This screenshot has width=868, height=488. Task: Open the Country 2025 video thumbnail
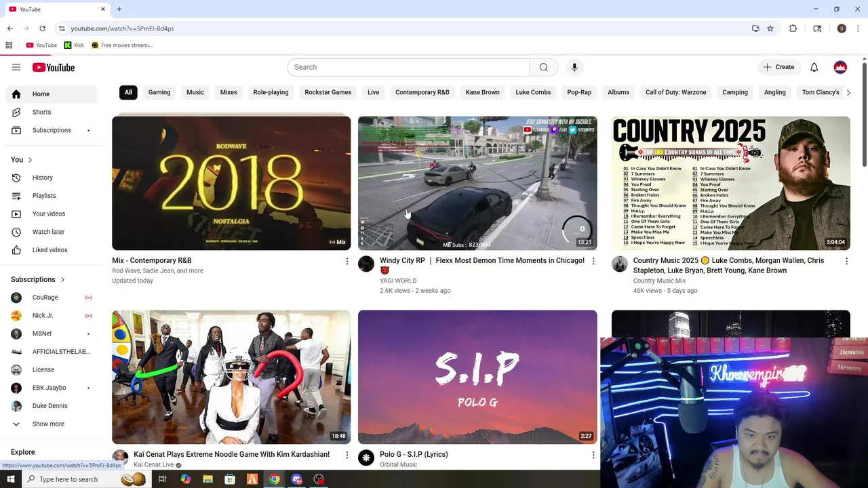coord(730,183)
